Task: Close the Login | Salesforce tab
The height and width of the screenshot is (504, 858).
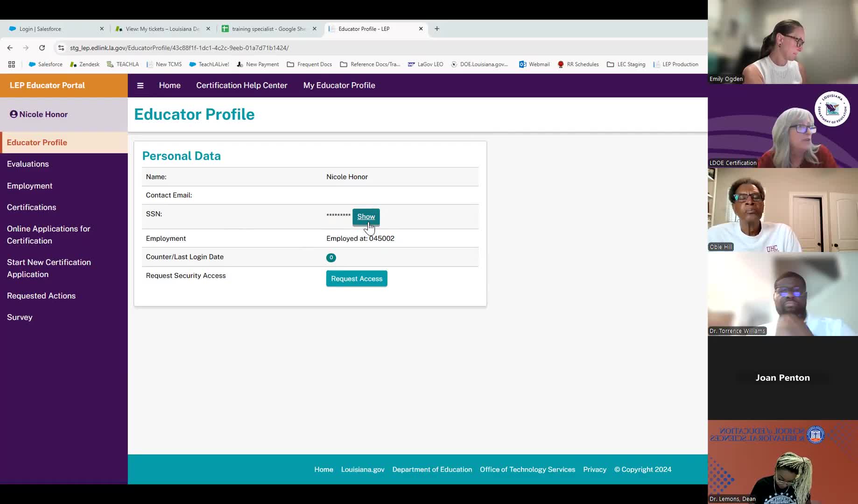Action: [102, 29]
